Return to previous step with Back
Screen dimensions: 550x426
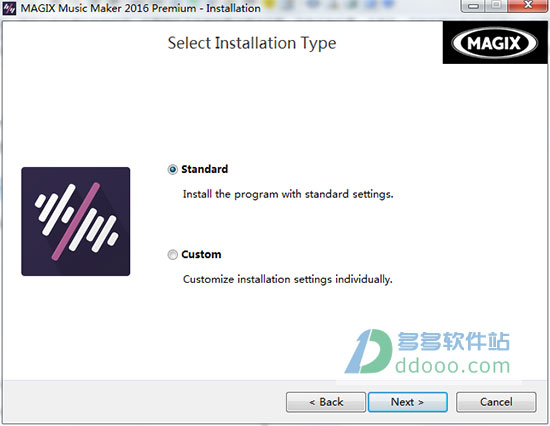point(326,402)
